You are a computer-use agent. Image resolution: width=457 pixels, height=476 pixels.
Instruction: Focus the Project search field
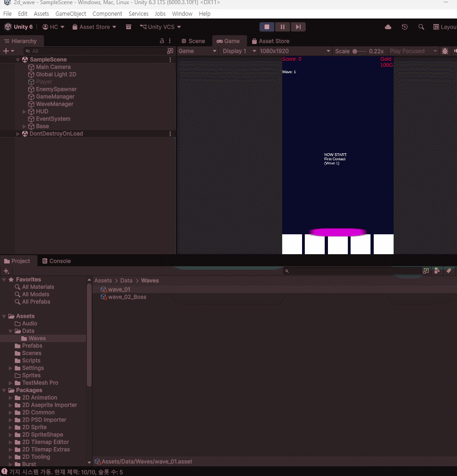tap(352, 271)
